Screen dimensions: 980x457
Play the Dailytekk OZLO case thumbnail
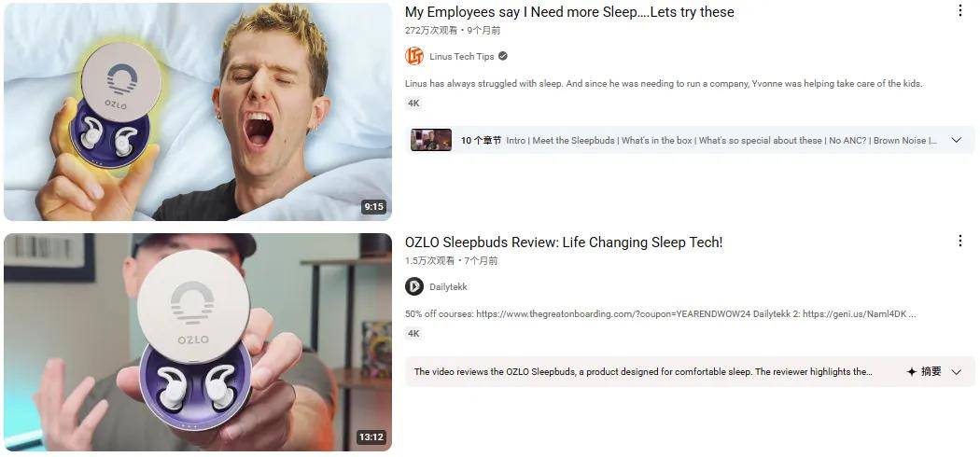tap(198, 342)
